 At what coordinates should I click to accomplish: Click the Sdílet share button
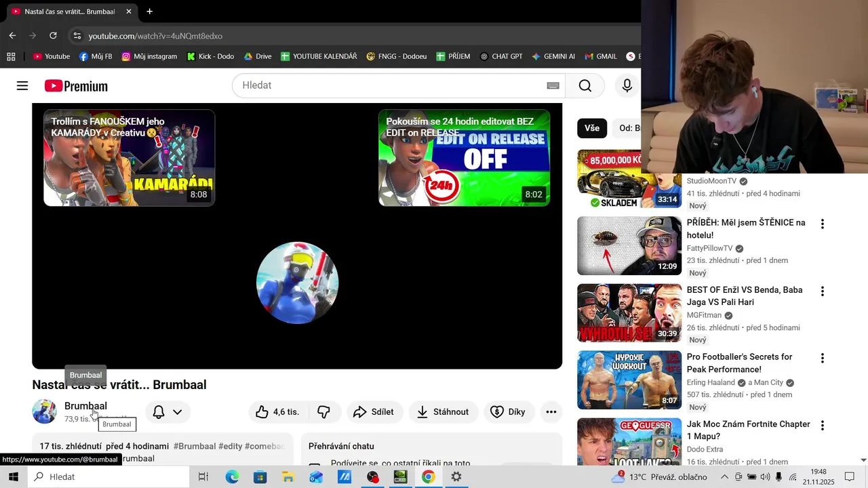tap(374, 412)
